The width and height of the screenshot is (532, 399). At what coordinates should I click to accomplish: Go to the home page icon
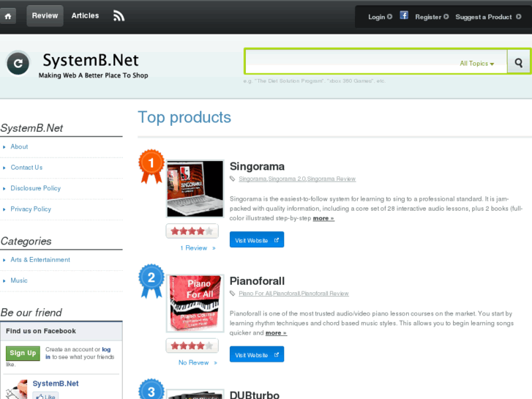[x=8, y=16]
